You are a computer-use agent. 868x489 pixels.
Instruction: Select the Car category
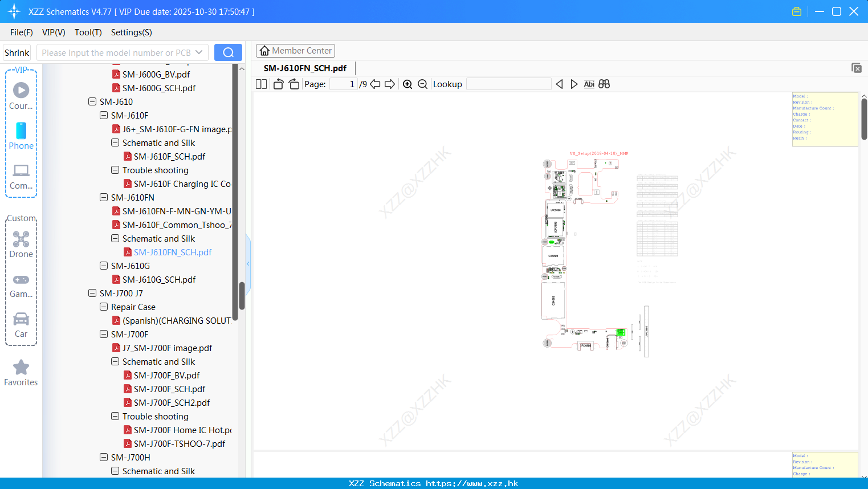[21, 325]
